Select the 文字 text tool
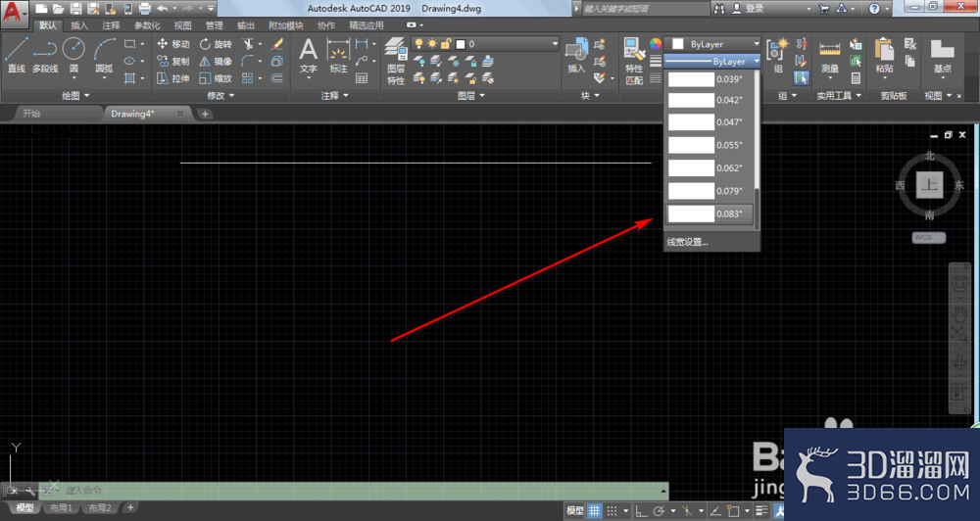The image size is (980, 521). [308, 55]
